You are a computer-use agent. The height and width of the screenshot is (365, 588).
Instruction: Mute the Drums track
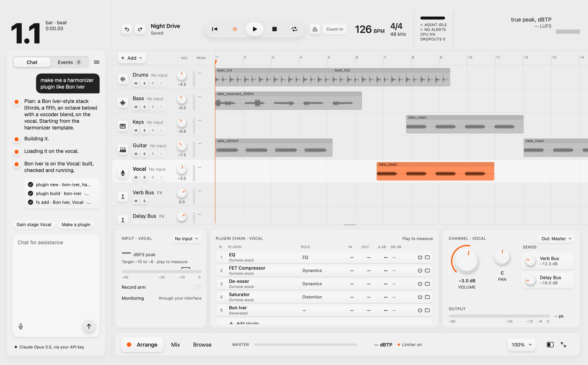tap(136, 83)
